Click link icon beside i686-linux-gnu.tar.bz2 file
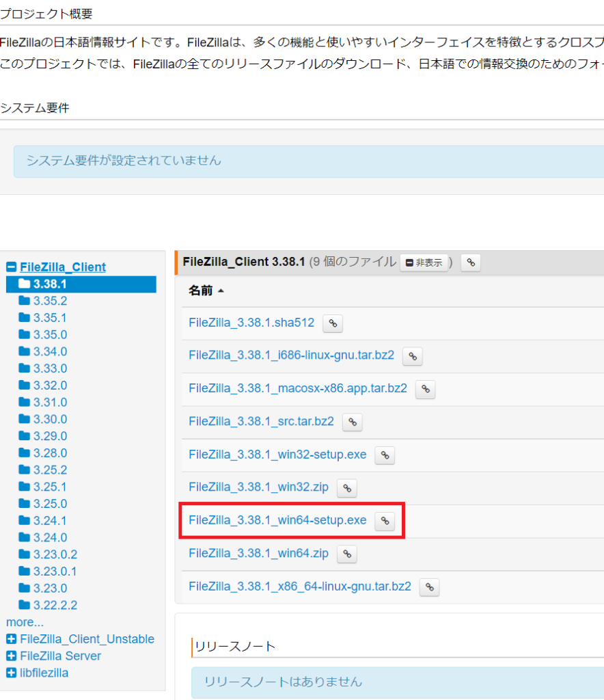 tap(413, 356)
